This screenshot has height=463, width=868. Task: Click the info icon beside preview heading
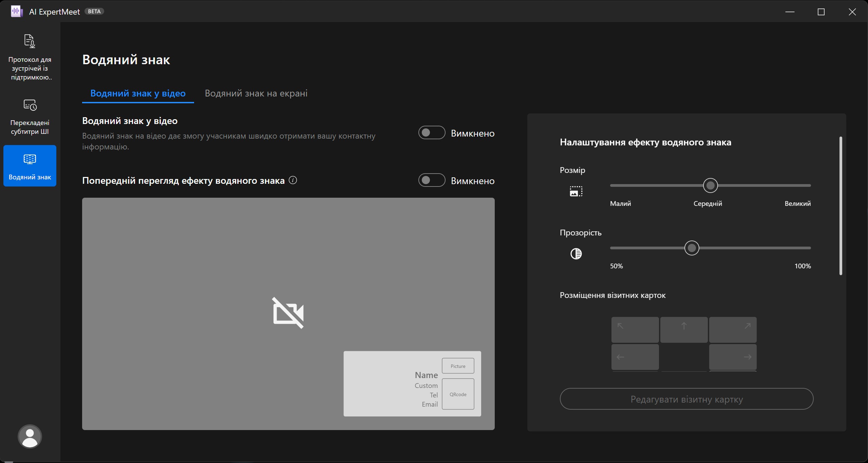tap(293, 180)
